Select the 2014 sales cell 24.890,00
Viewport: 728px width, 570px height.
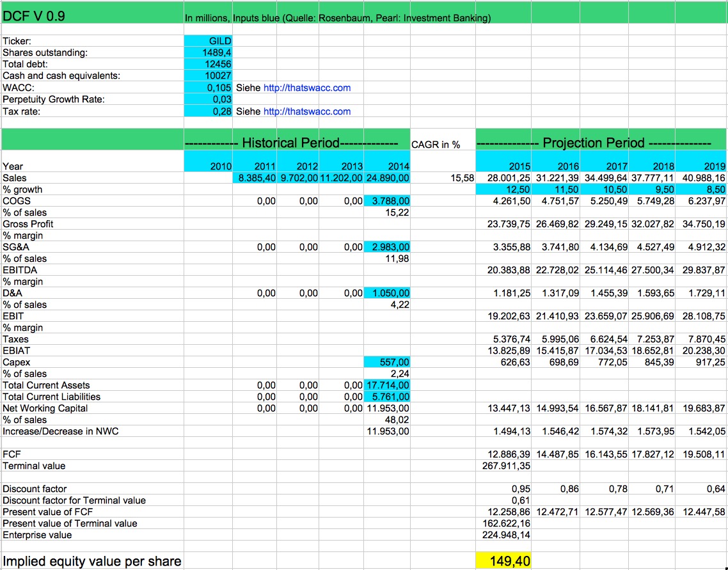(387, 178)
